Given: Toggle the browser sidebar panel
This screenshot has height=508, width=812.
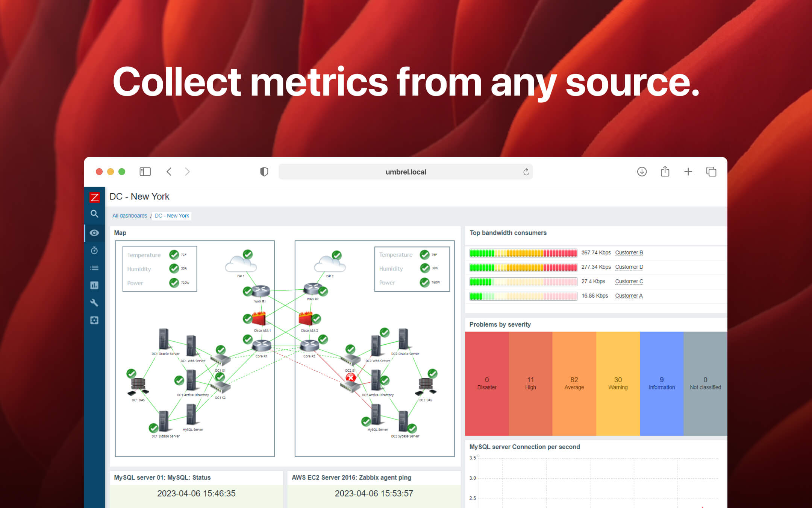Looking at the screenshot, I should (x=145, y=172).
